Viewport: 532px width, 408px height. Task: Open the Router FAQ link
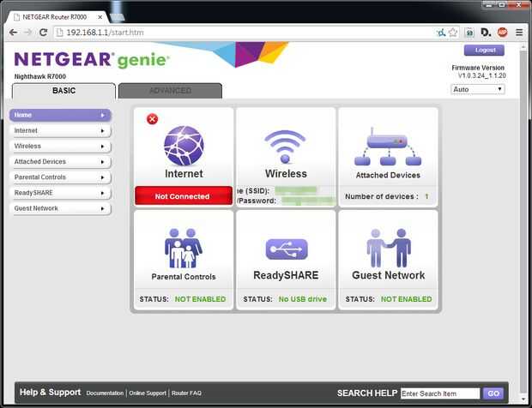pos(186,393)
